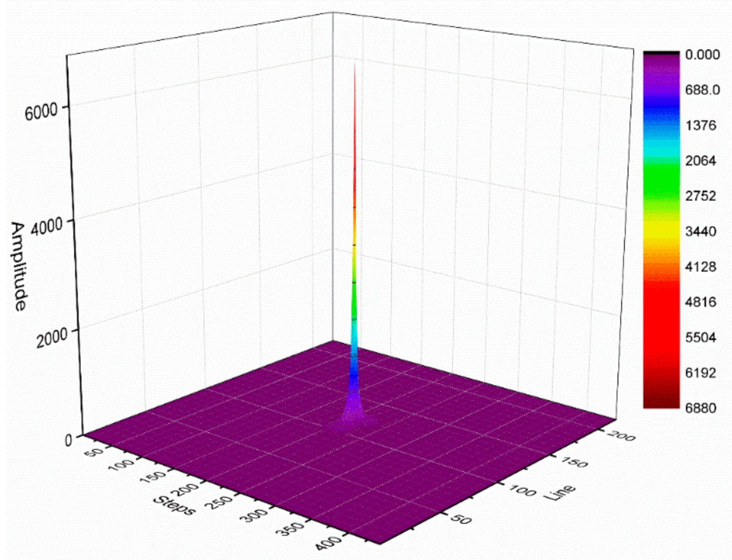Pick the yellow band of the color scale
Screen dimensions: 732x560
[661, 231]
